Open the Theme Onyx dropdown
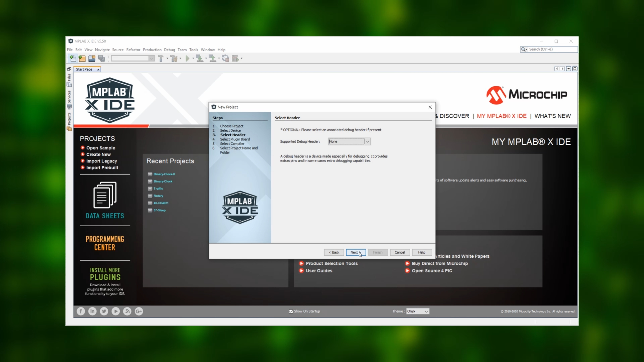Screen dimensions: 644x362 click(418, 311)
